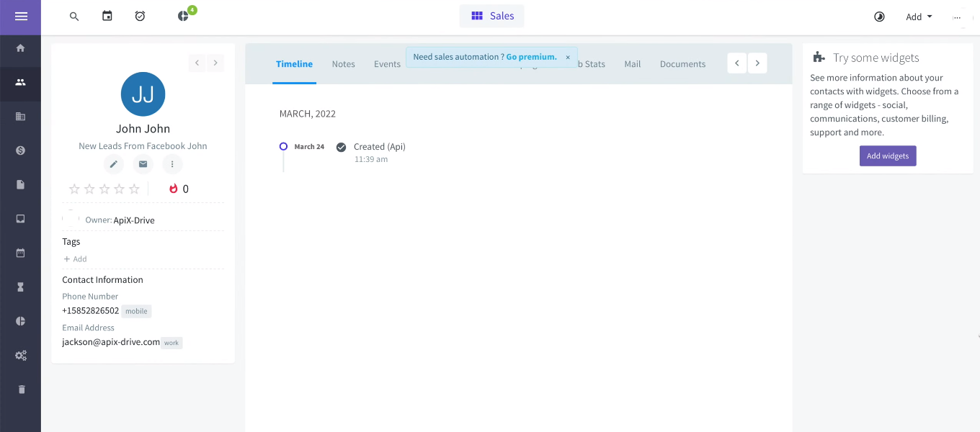The width and height of the screenshot is (980, 432).
Task: Toggle dark mode with the contrast icon
Action: pos(879,16)
